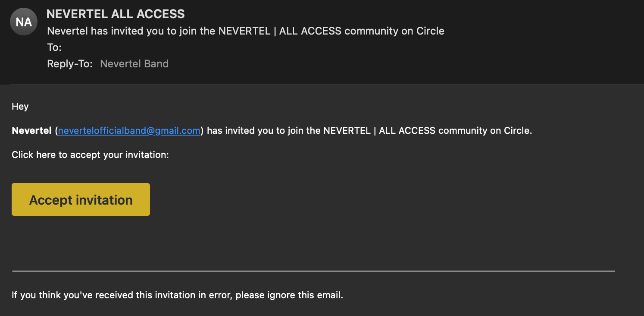Click 'please ignore this email' in the footer

pos(289,295)
